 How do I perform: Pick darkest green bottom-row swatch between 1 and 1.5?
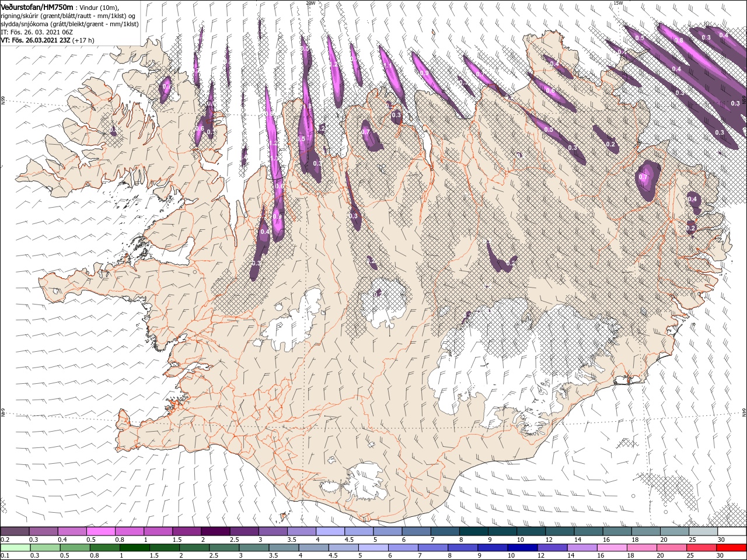pos(135,548)
